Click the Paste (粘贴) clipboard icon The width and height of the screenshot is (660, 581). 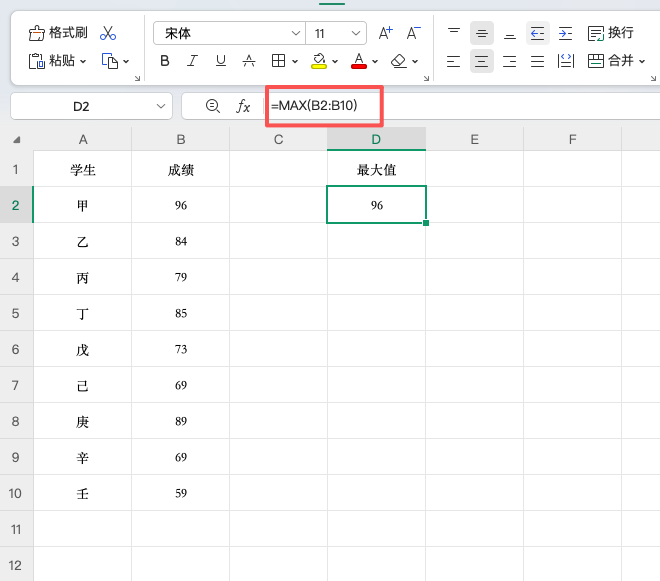[x=36, y=61]
